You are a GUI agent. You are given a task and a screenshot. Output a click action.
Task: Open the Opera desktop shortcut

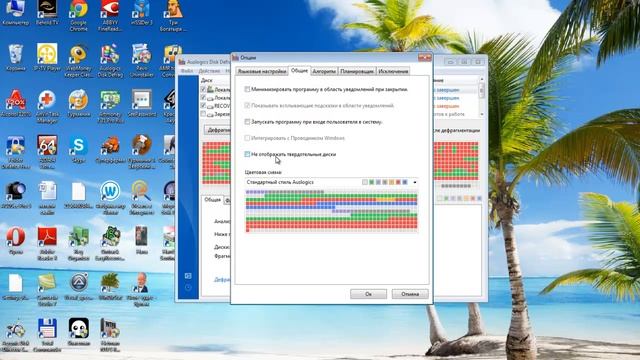click(x=16, y=241)
